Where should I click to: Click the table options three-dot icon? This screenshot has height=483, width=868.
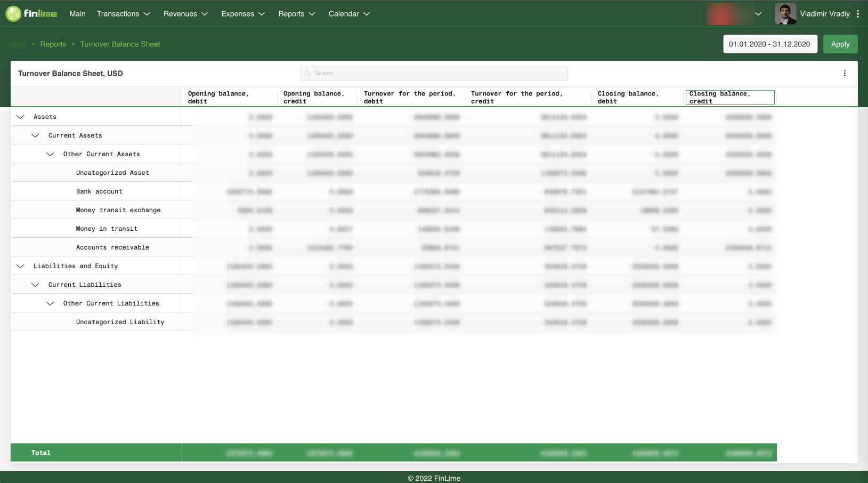click(x=845, y=74)
